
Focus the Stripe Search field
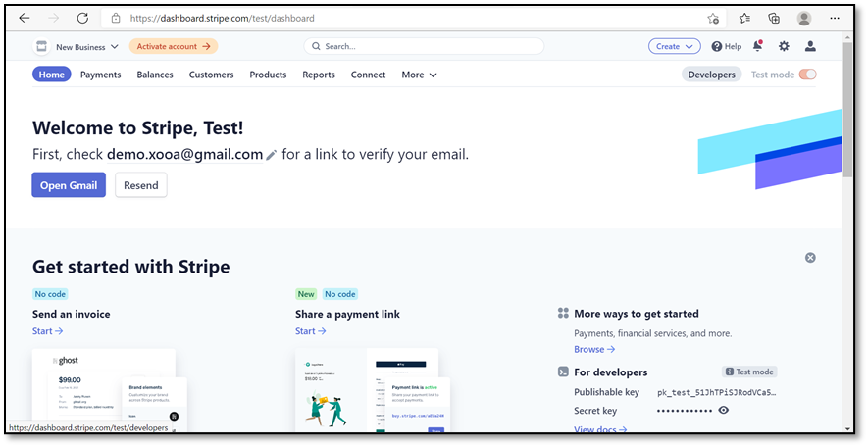coord(424,46)
